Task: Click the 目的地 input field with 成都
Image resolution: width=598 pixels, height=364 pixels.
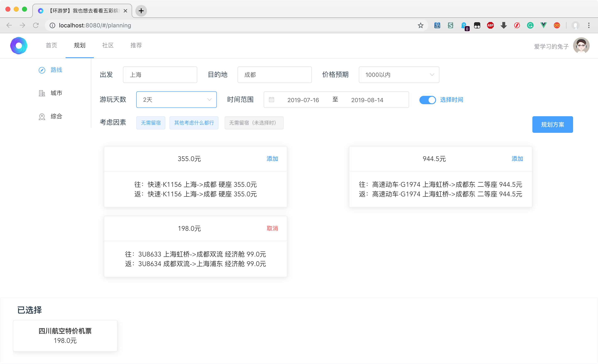Action: coord(274,75)
